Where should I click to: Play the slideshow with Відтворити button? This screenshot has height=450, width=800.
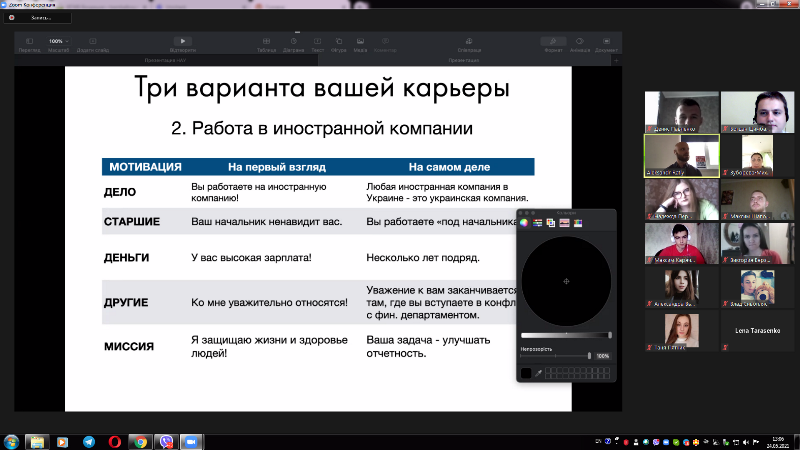tap(183, 41)
